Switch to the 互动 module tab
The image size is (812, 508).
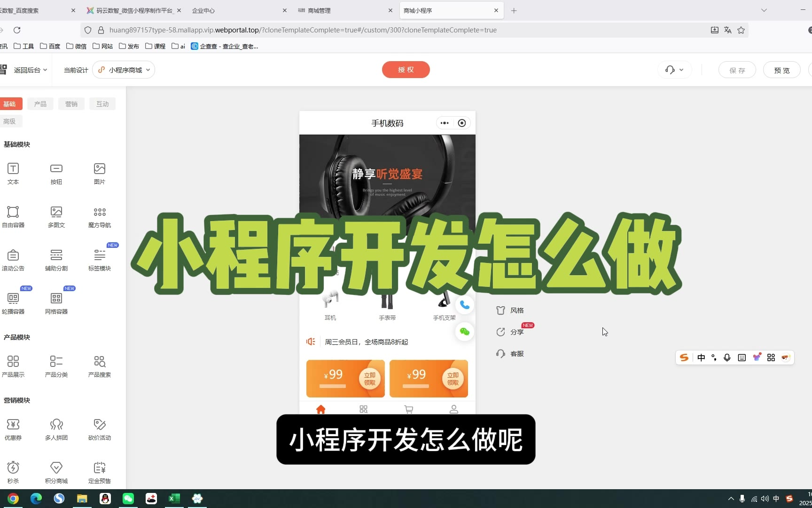102,104
